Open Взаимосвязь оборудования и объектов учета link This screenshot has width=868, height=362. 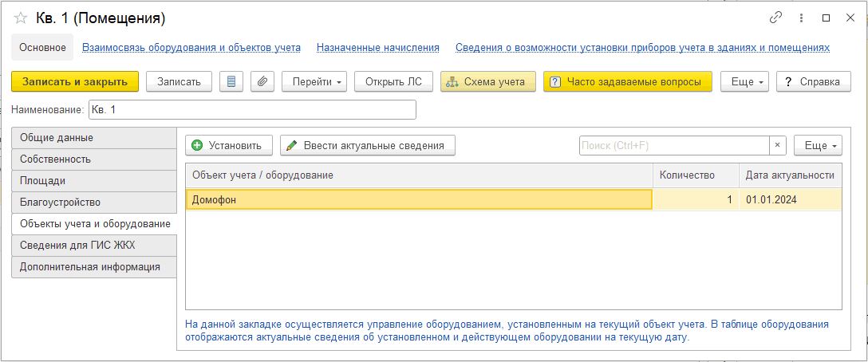(x=191, y=48)
